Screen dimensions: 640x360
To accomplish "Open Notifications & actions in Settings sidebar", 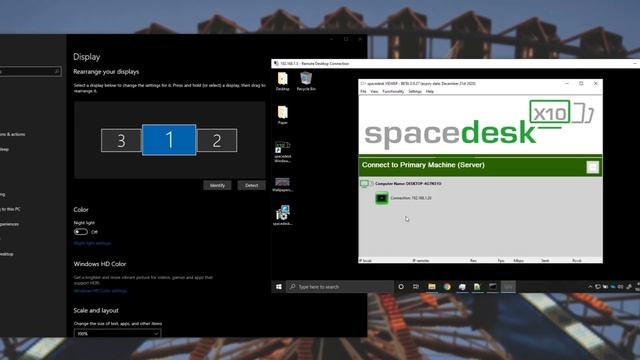I will tap(12, 134).
